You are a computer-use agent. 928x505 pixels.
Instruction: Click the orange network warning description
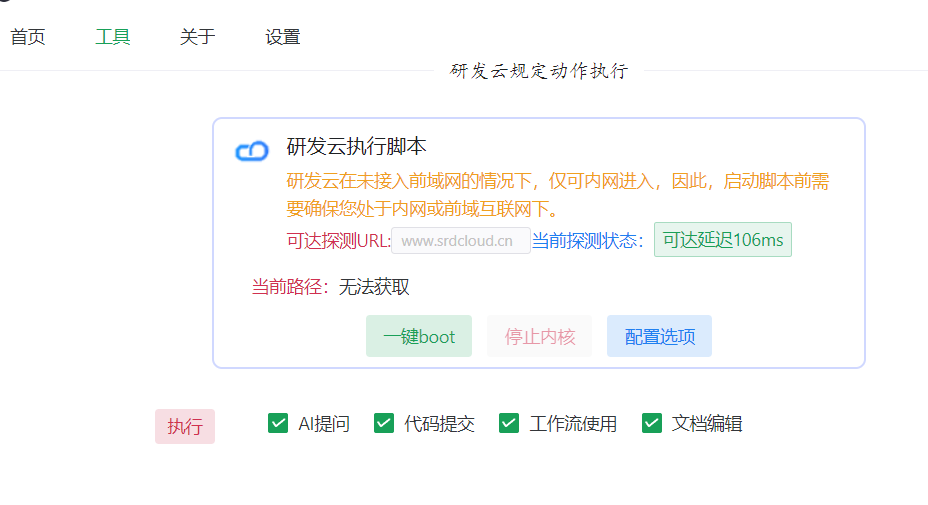[557, 195]
